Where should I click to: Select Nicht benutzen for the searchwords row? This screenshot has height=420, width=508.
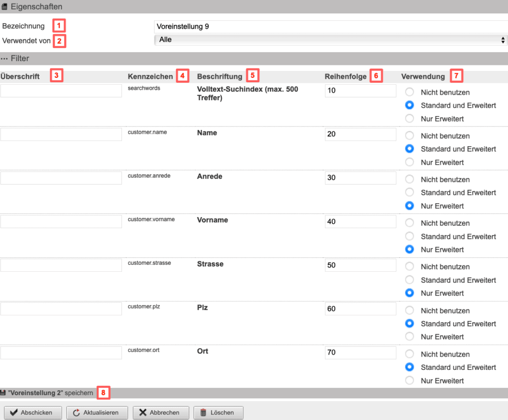point(410,92)
